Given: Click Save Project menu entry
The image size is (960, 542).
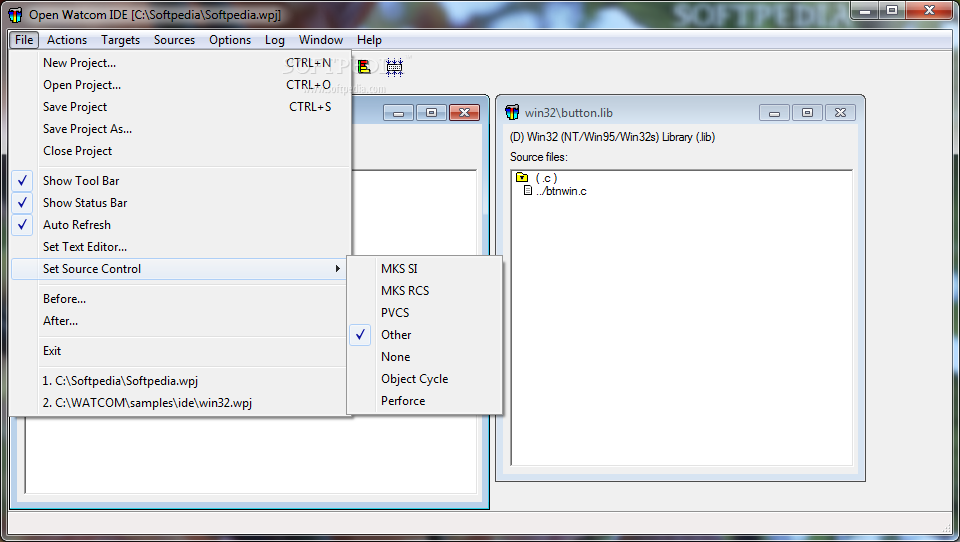Looking at the screenshot, I should (181, 107).
